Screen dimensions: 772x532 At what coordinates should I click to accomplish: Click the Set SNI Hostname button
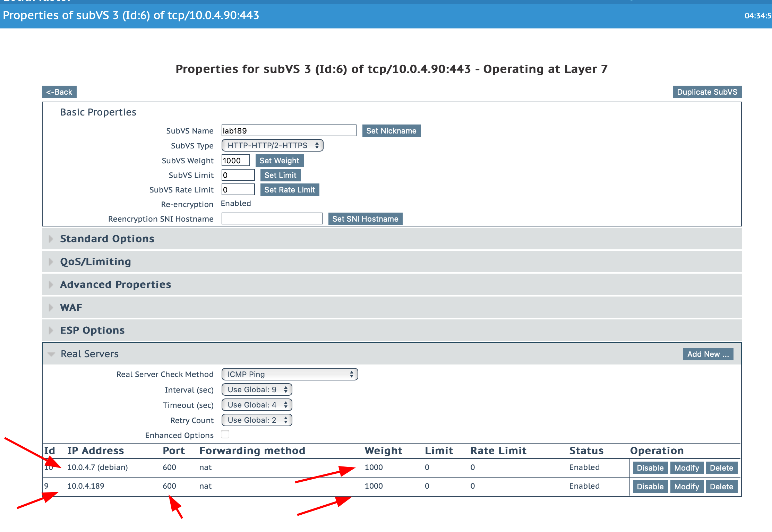coord(365,219)
